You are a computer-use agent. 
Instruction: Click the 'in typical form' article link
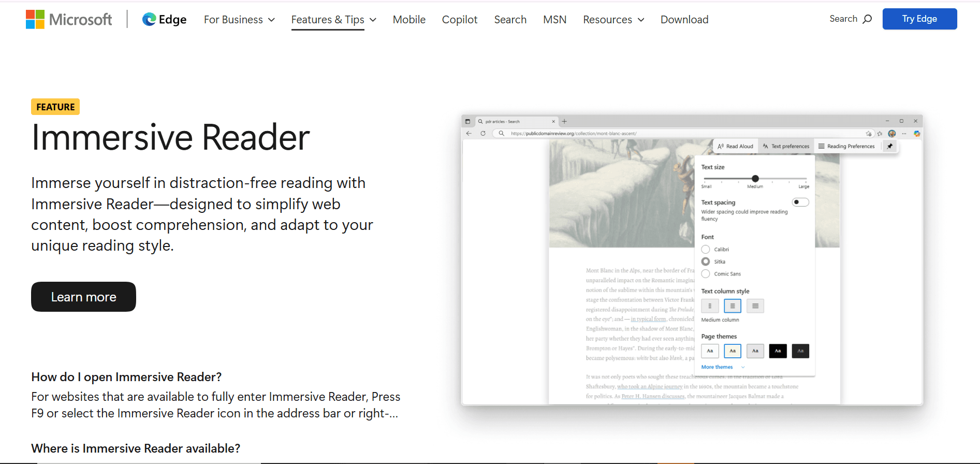[x=648, y=319]
